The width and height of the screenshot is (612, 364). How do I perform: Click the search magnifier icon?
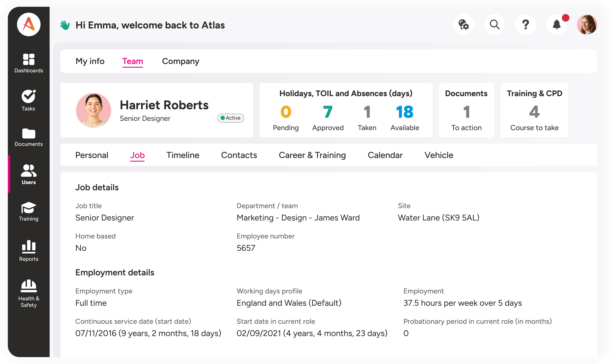494,25
